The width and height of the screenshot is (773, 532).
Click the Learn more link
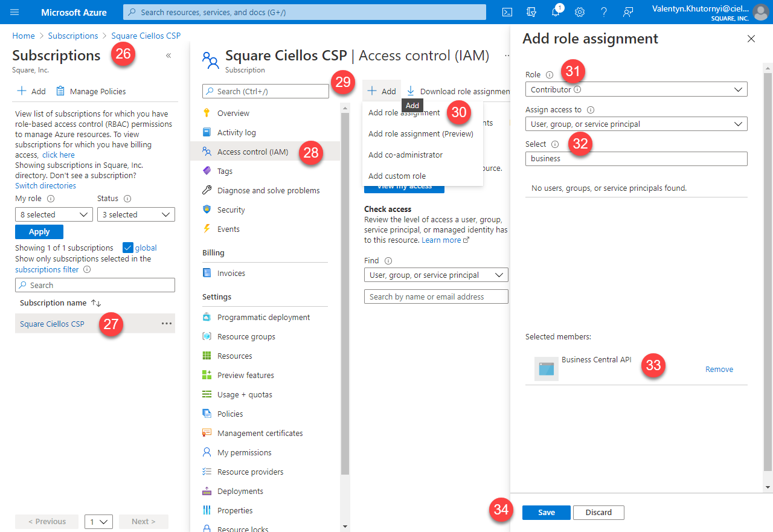[x=445, y=240]
